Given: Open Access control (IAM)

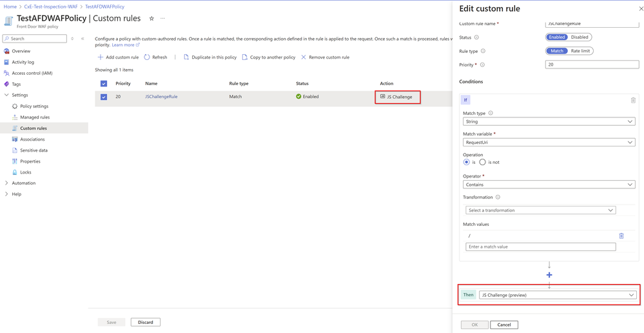Looking at the screenshot, I should click(x=32, y=73).
